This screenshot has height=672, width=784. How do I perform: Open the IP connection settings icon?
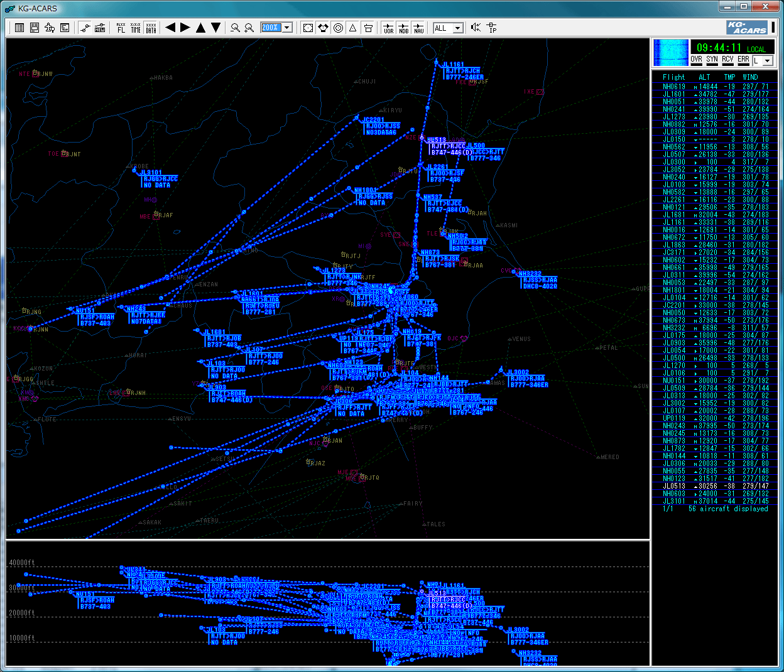tap(492, 28)
